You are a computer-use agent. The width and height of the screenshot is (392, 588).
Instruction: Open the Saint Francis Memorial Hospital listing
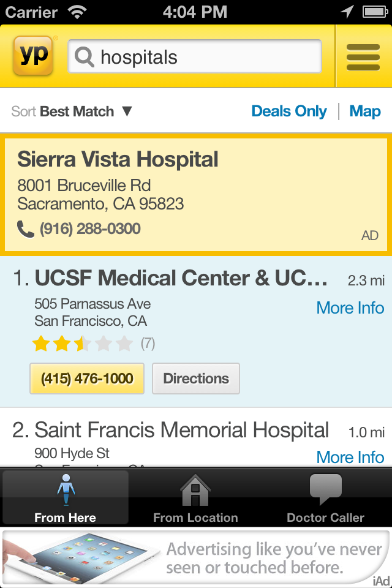(181, 430)
